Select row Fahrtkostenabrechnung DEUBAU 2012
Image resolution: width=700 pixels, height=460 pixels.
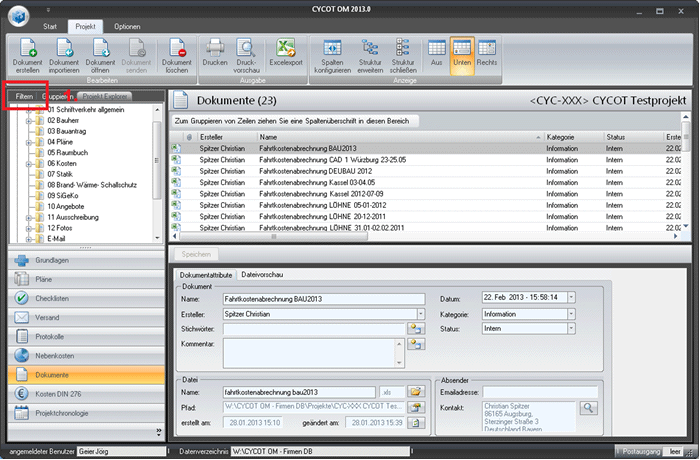coord(426,171)
